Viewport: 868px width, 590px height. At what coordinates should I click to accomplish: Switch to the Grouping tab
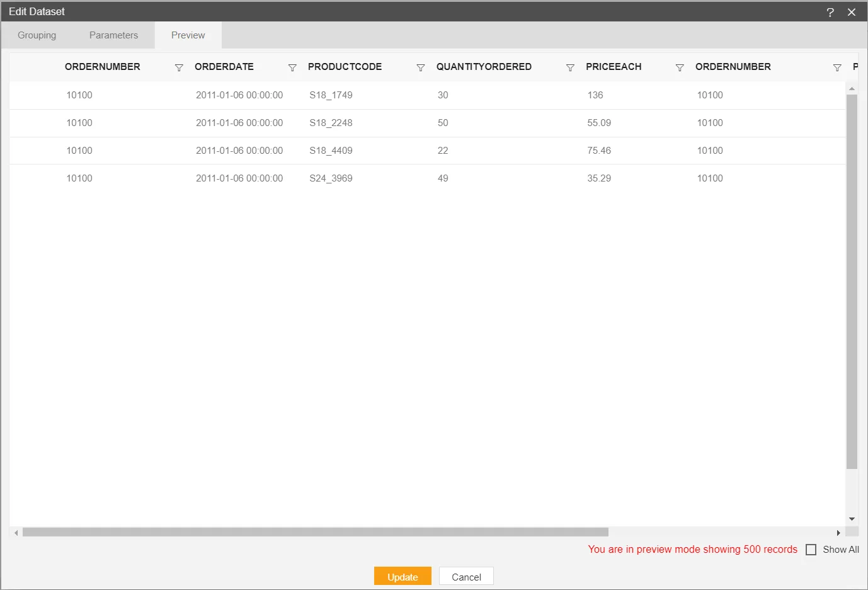[37, 35]
